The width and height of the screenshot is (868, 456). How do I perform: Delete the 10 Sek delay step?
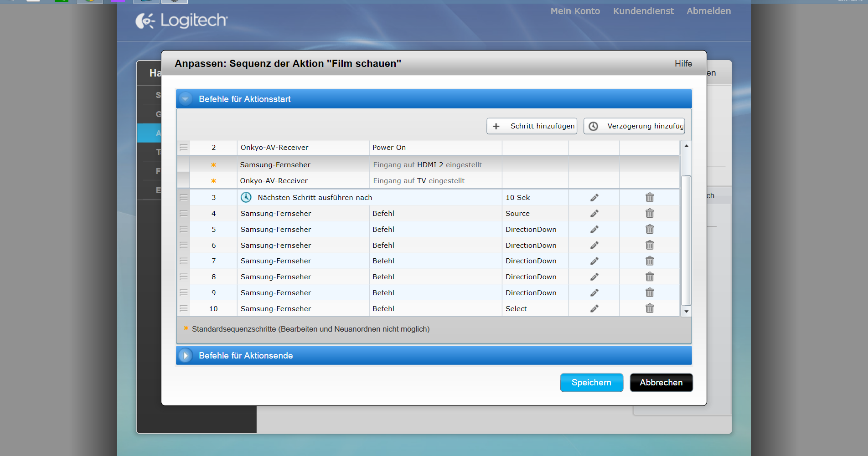click(x=650, y=198)
